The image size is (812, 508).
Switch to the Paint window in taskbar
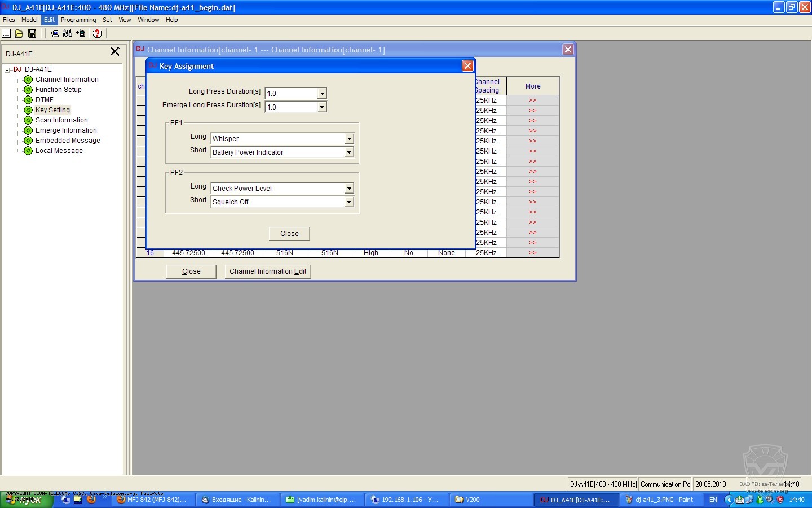pos(660,500)
